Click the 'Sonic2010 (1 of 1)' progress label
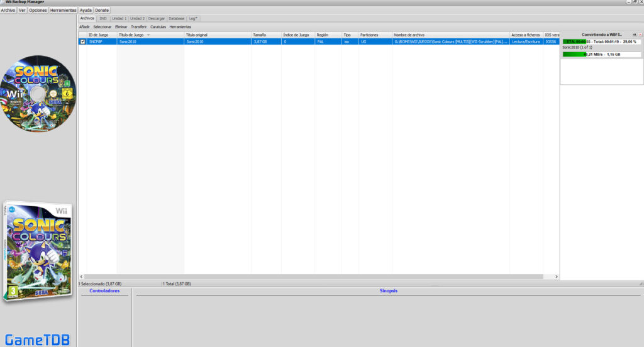This screenshot has width=644, height=347. (577, 48)
